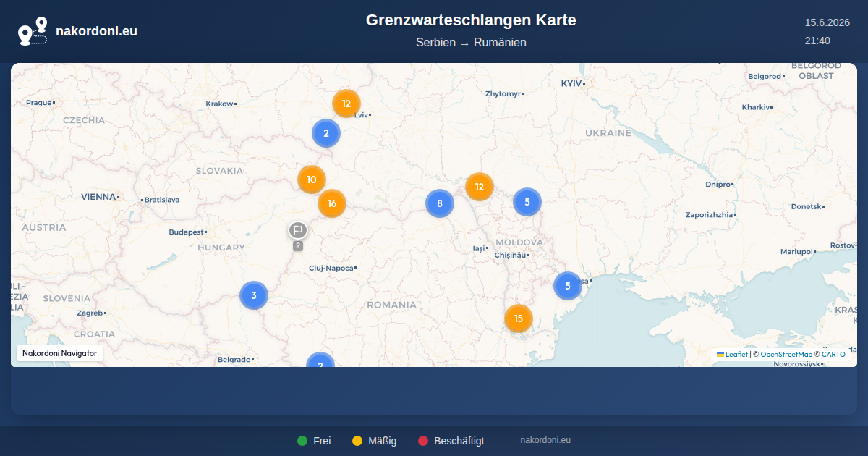Image resolution: width=868 pixels, height=456 pixels.
Task: Open the blue 3 cluster near Hungary
Action: coord(254,295)
